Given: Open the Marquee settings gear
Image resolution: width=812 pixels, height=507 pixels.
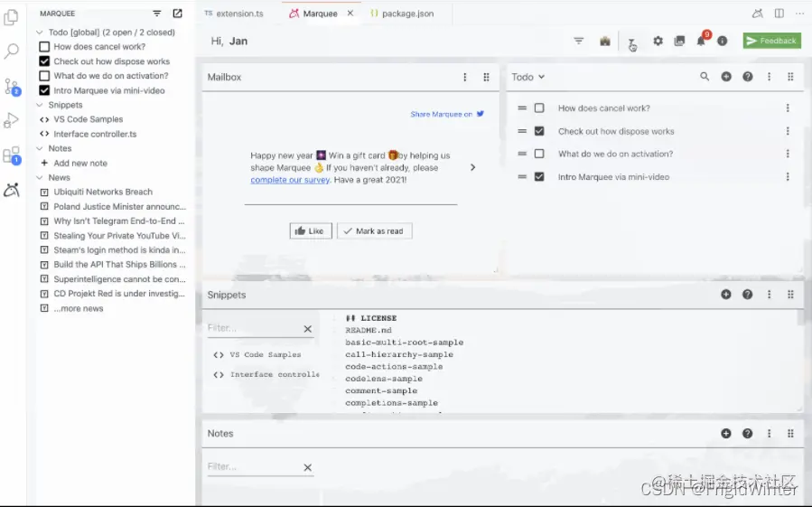Looking at the screenshot, I should click(x=658, y=41).
